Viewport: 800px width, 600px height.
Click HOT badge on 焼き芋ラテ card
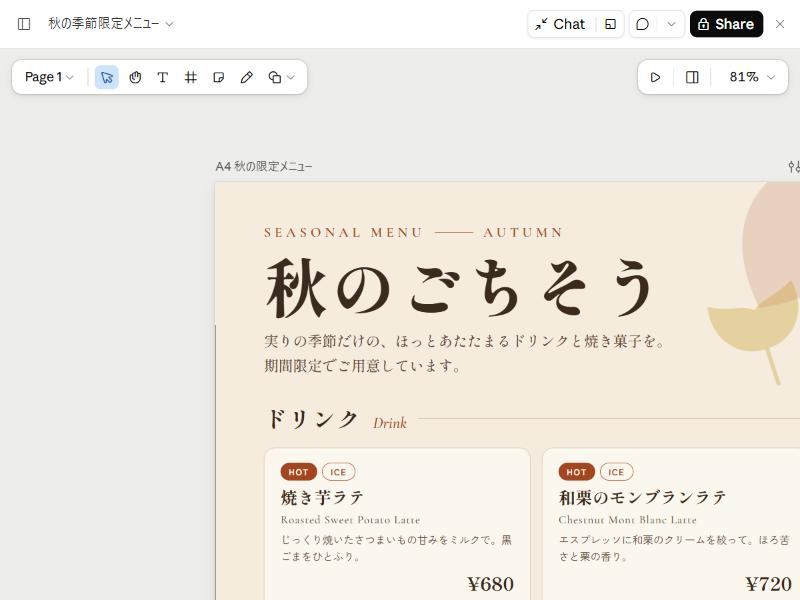coord(298,472)
